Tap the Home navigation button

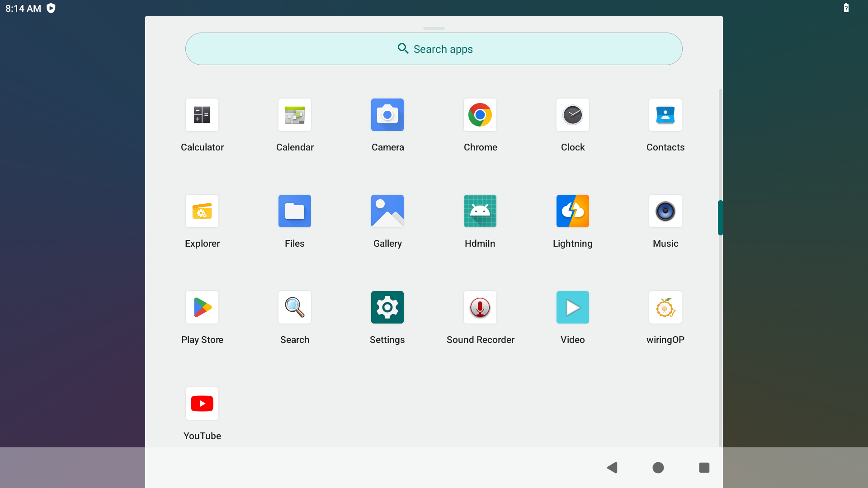coord(658,468)
